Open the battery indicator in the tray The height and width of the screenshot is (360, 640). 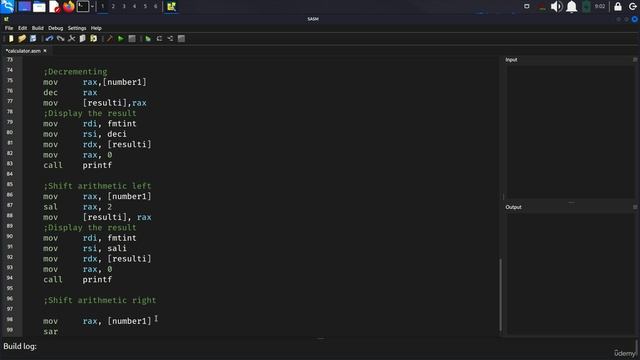coord(586,7)
